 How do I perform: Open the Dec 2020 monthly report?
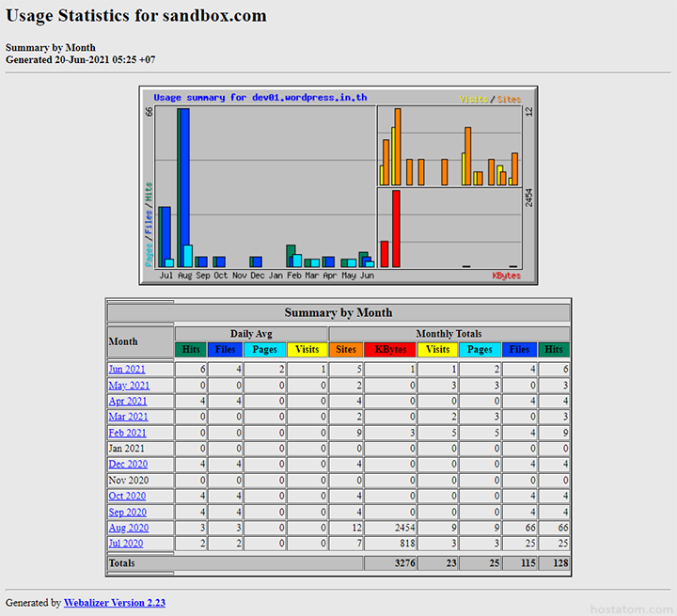(x=128, y=465)
